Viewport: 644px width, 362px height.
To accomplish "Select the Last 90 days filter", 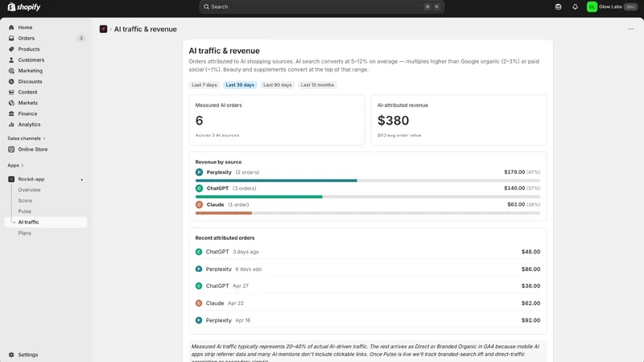I will (x=277, y=85).
